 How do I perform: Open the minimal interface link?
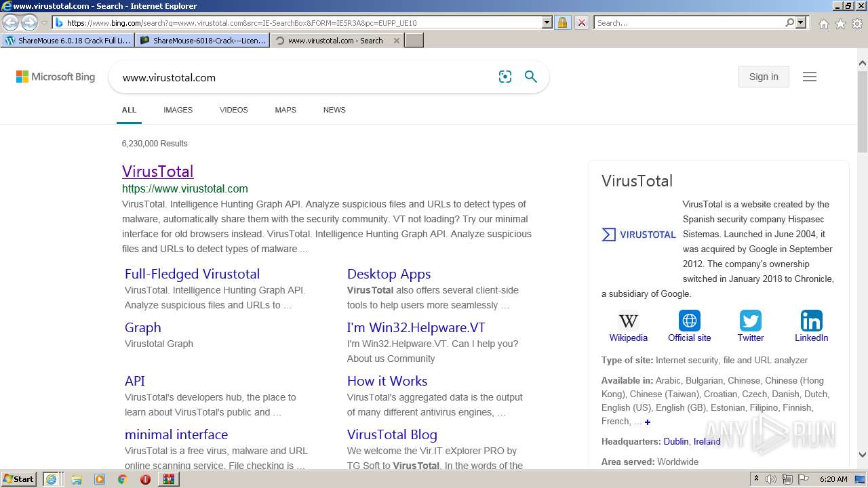[176, 434]
